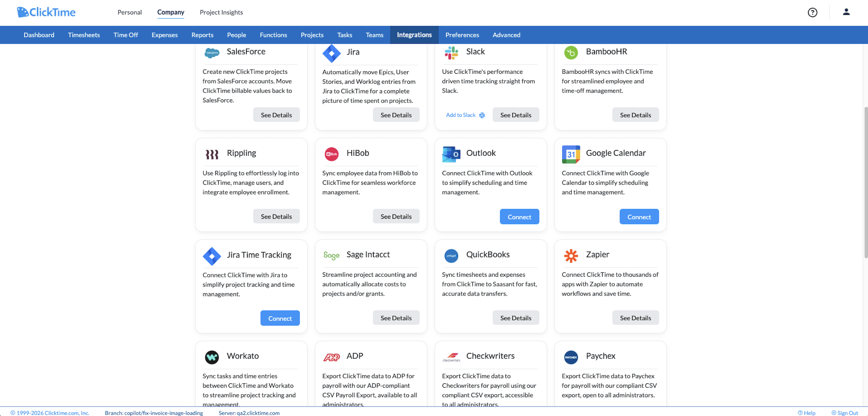Open the Teams menu item
The width and height of the screenshot is (868, 416).
point(374,35)
